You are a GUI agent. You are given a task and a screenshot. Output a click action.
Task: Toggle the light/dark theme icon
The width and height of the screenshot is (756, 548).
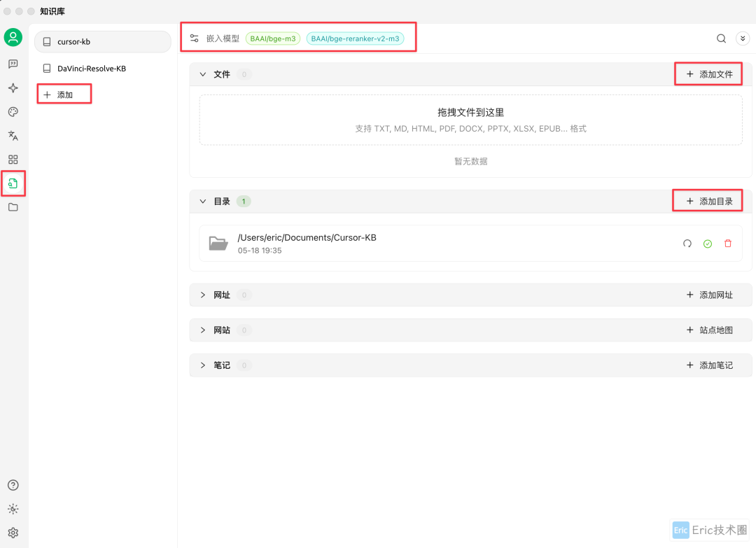[13, 509]
